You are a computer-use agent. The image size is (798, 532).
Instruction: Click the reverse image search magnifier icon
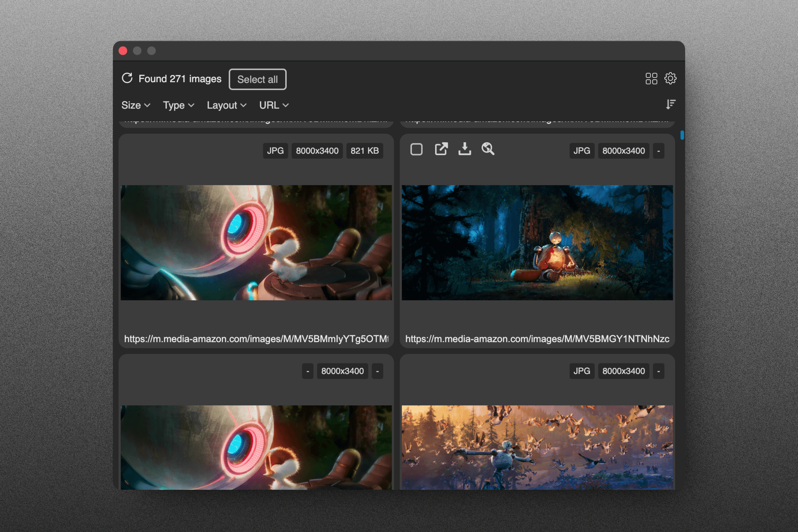[x=488, y=149]
